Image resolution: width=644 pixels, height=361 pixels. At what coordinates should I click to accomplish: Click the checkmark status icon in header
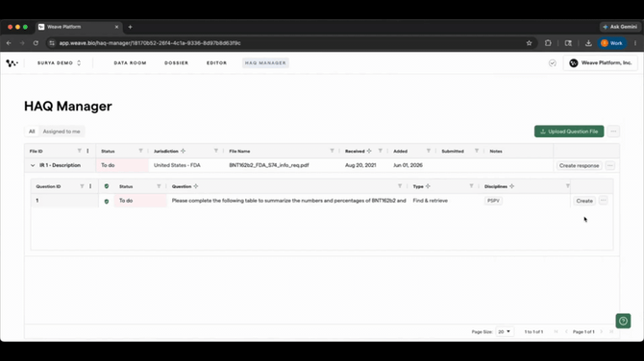(x=553, y=63)
